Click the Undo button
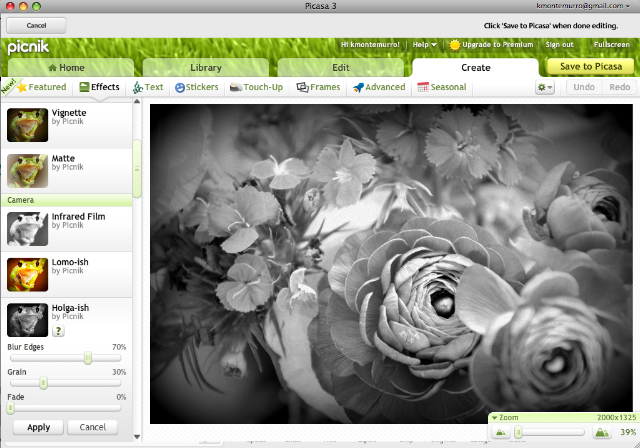640x448 pixels. tap(584, 87)
